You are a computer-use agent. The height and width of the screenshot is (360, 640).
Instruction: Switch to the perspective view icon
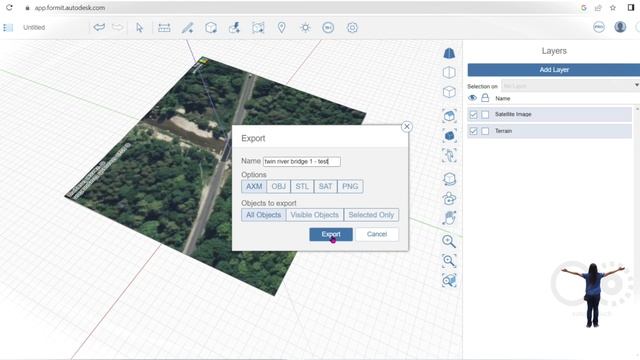coord(449,53)
